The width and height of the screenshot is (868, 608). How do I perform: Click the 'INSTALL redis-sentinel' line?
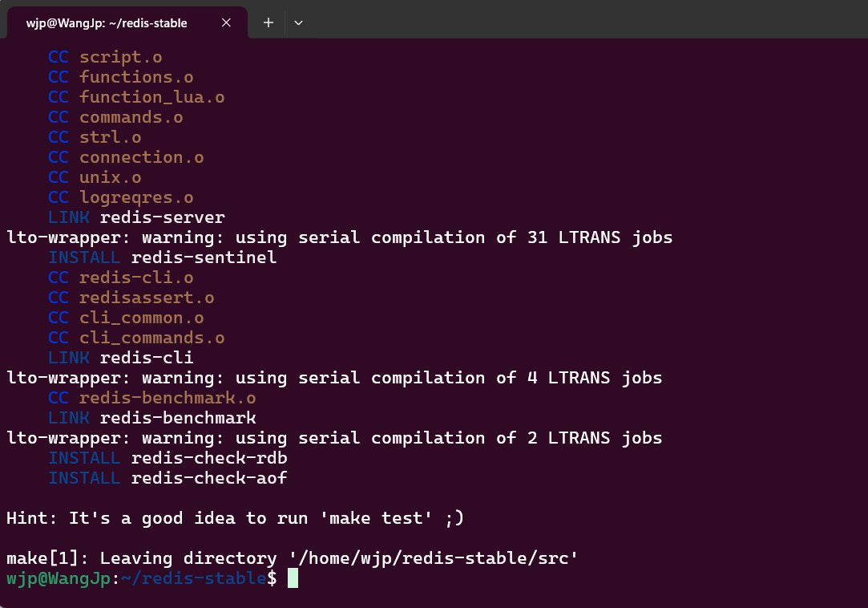pos(162,257)
